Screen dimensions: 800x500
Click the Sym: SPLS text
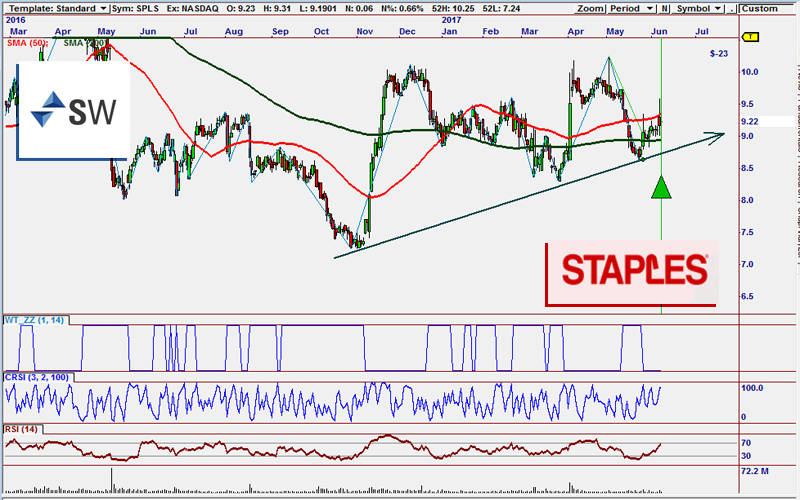point(135,8)
